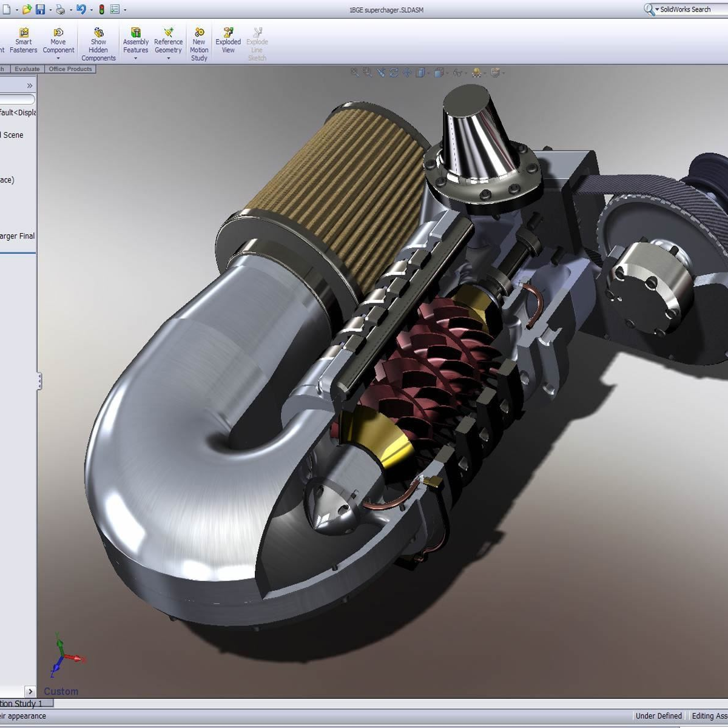Screen dimensions: 728x728
Task: Collapse the FeatureManager panel with the chevron
Action: (x=29, y=86)
